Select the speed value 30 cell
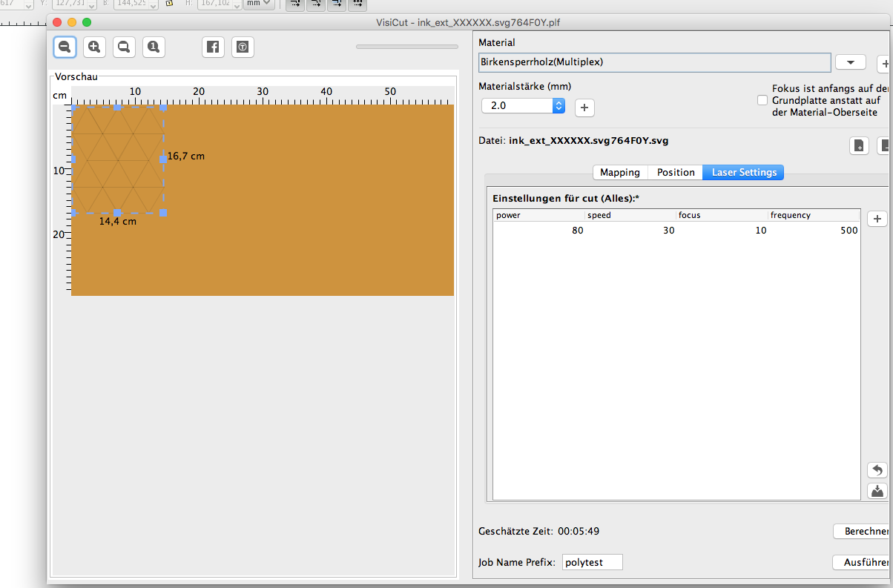The height and width of the screenshot is (588, 893). 630,231
